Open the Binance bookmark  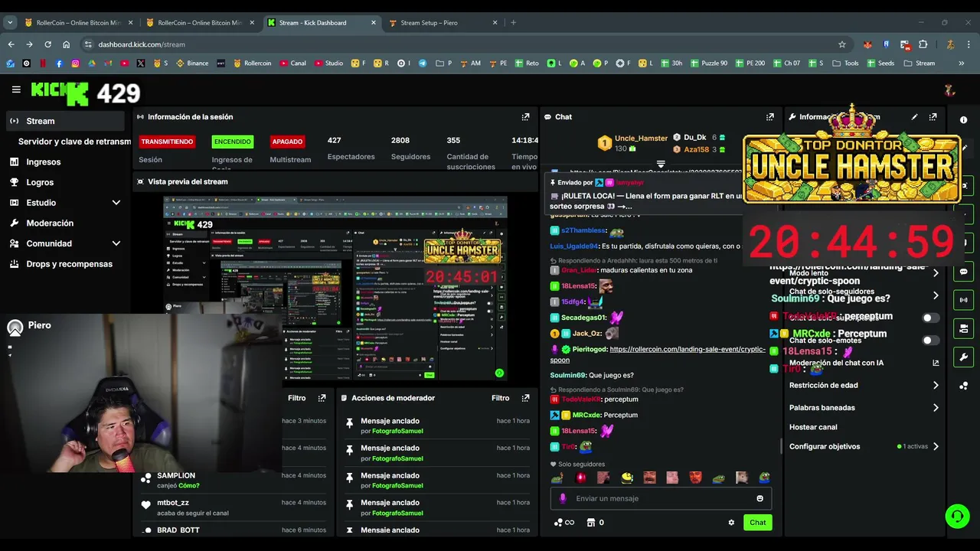(x=192, y=64)
